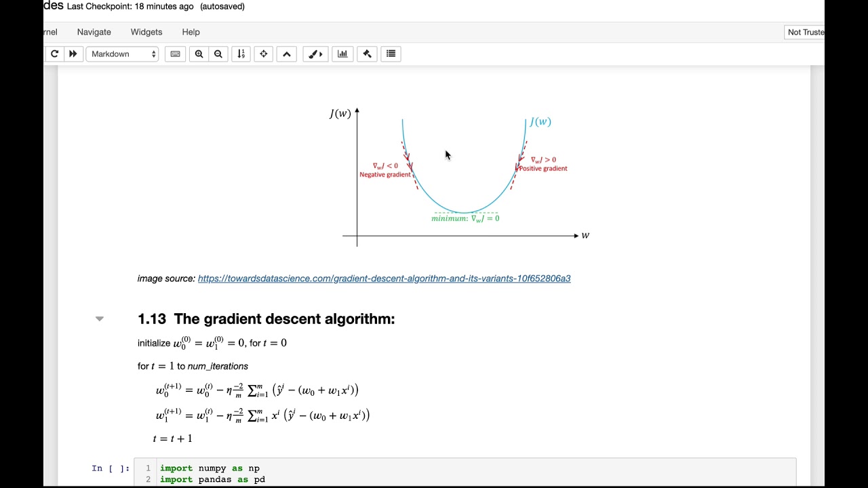Click the bar chart toolbar icon

pyautogui.click(x=342, y=54)
